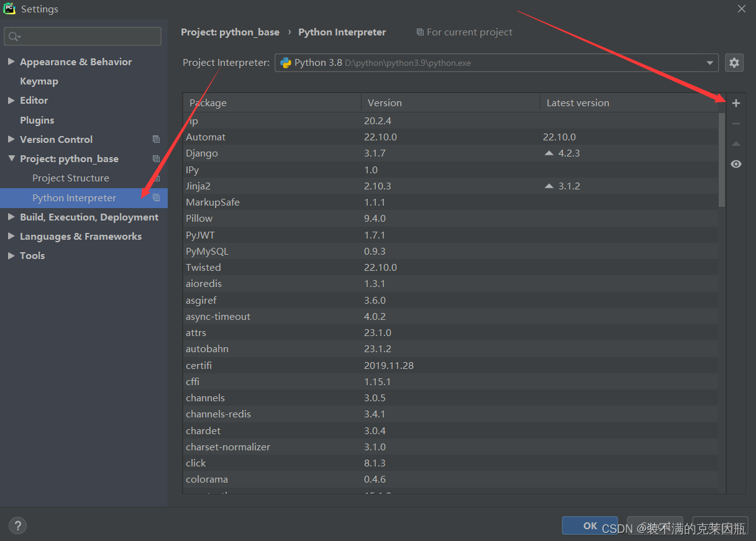Close the Settings dialog window
This screenshot has height=541, width=756.
(x=742, y=9)
